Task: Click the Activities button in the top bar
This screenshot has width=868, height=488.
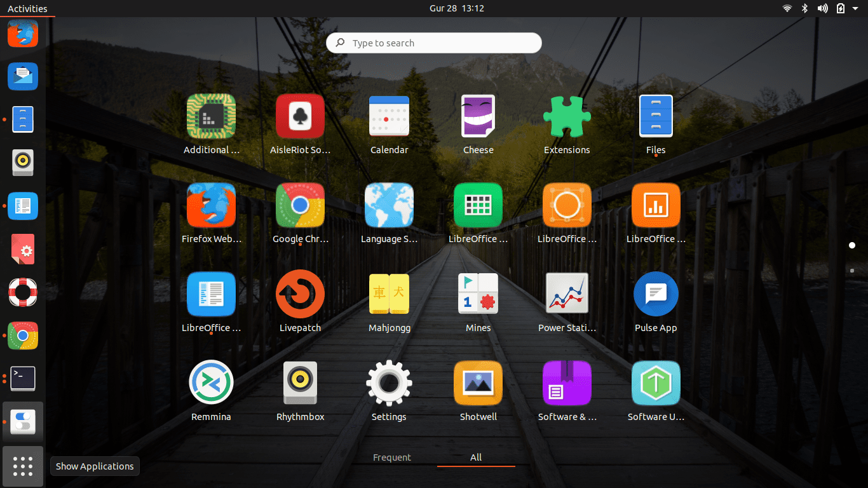Action: (27, 8)
